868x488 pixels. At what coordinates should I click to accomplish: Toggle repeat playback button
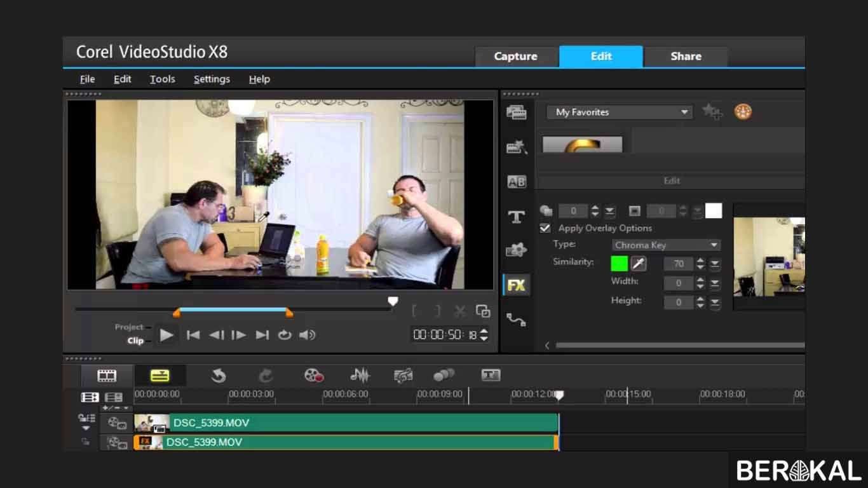[x=285, y=335]
